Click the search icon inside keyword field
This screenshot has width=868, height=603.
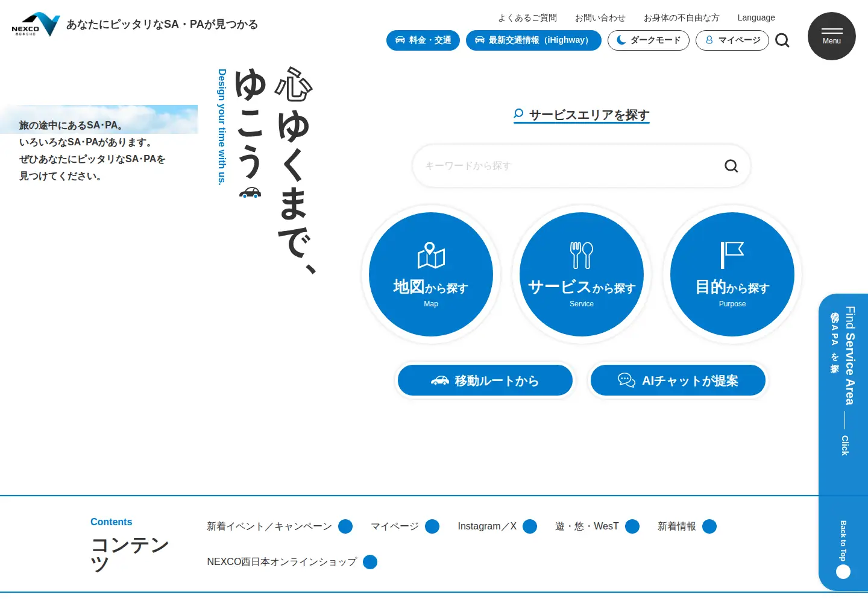[731, 166]
